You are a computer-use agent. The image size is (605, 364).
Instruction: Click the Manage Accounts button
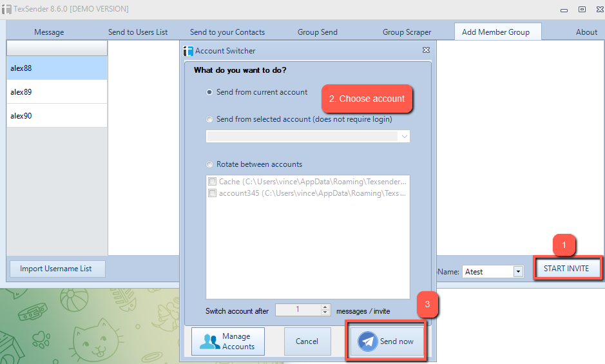point(228,341)
